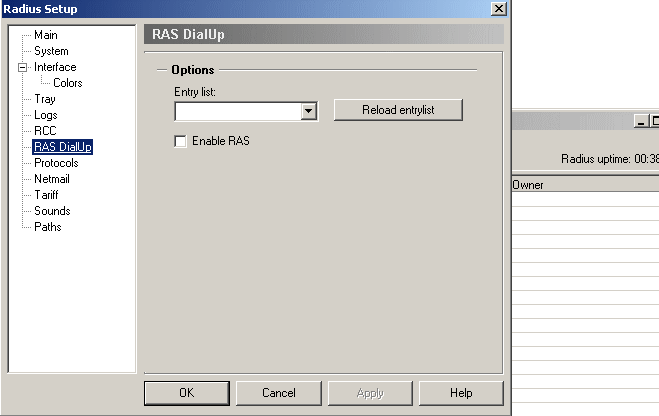Open the Tray settings page
The height and width of the screenshot is (416, 659).
point(45,99)
